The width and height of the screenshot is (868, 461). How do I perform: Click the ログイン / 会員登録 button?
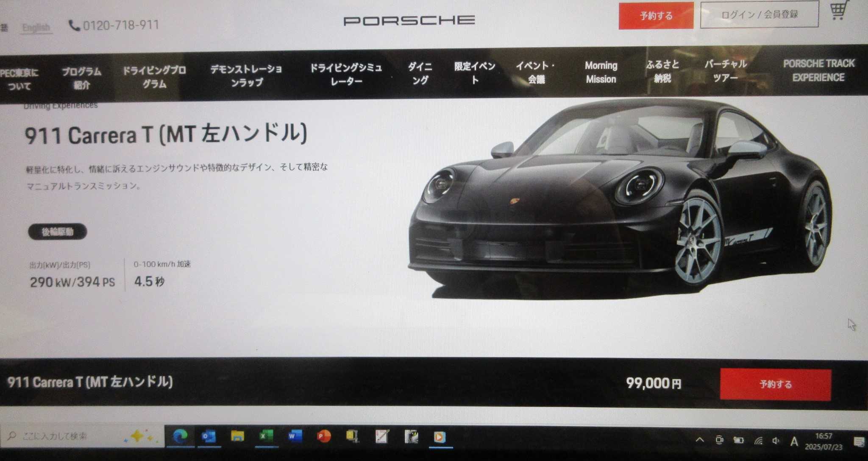759,15
